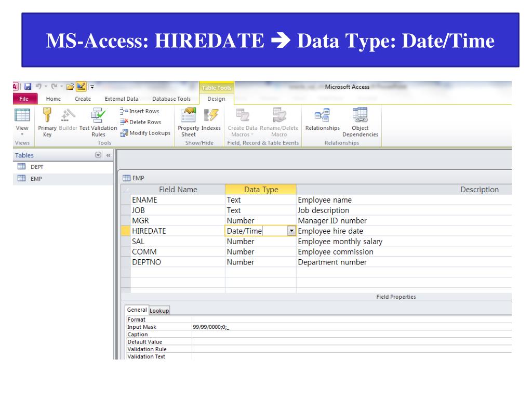Click the Input Mask field with 99/99/0000
532x399 pixels.
[x=352, y=327]
